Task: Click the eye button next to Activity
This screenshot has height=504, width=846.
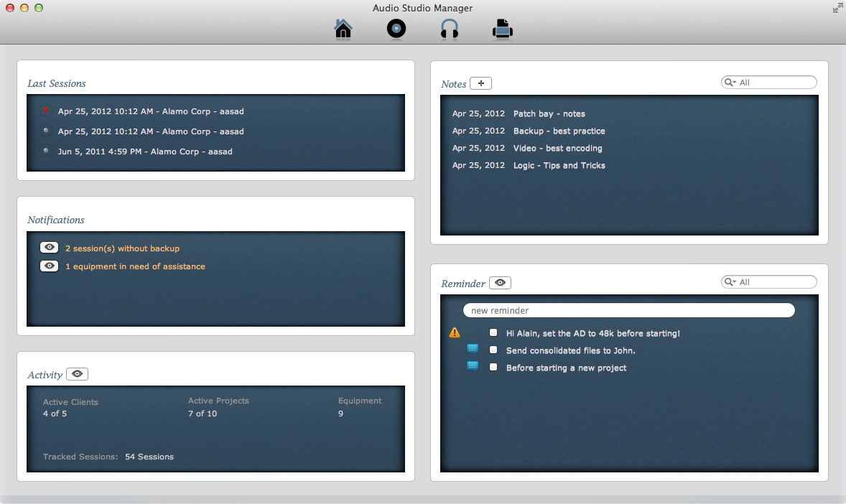Action: pyautogui.click(x=77, y=374)
